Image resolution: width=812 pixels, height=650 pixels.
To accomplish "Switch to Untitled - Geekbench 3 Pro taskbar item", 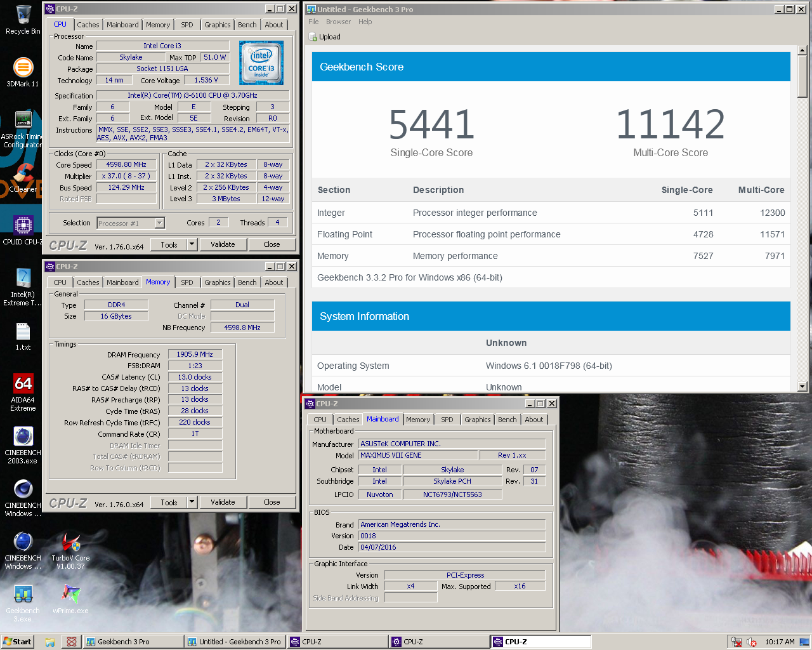I will [235, 642].
